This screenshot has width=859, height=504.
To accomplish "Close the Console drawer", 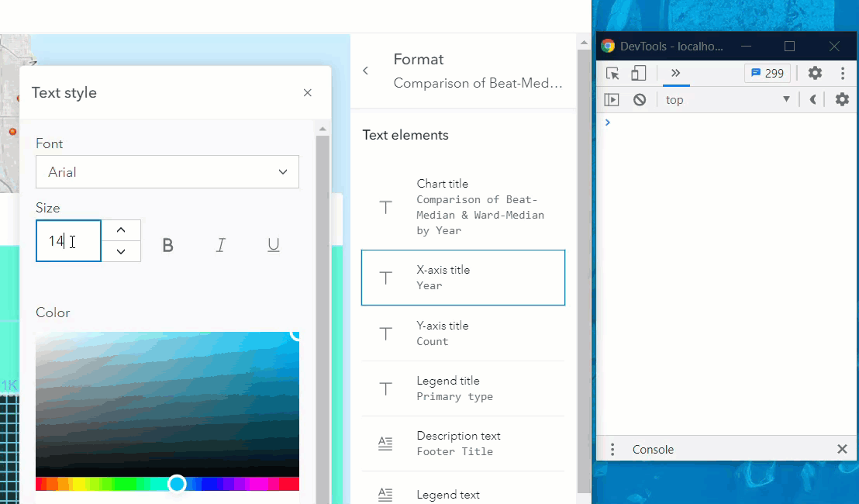I will coord(842,449).
